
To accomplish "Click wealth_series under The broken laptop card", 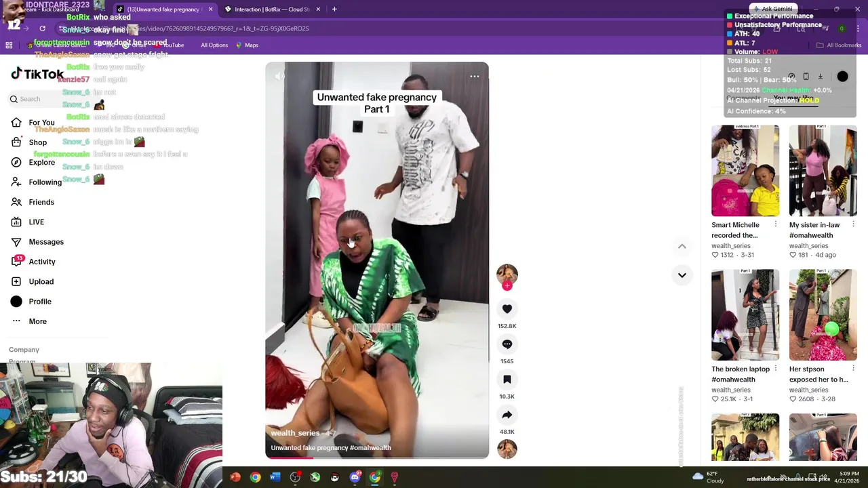I will [x=731, y=390].
